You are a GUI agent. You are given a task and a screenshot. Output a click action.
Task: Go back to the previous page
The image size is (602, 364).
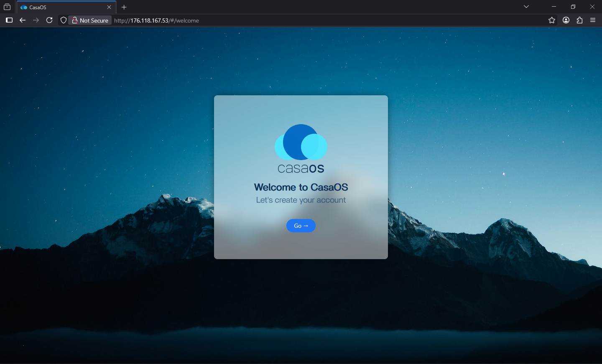point(23,20)
